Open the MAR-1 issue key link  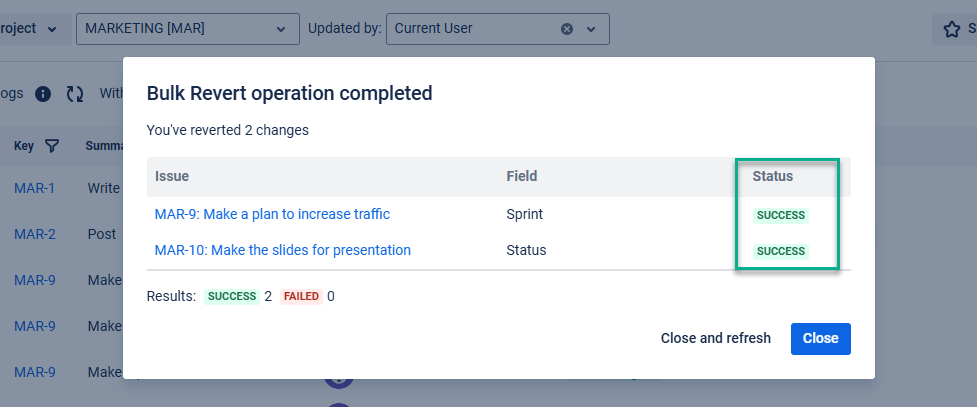(34, 188)
